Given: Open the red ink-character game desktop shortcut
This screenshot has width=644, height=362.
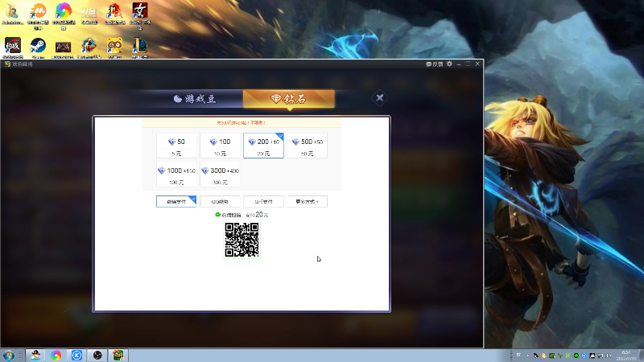Looking at the screenshot, I should 114,14.
